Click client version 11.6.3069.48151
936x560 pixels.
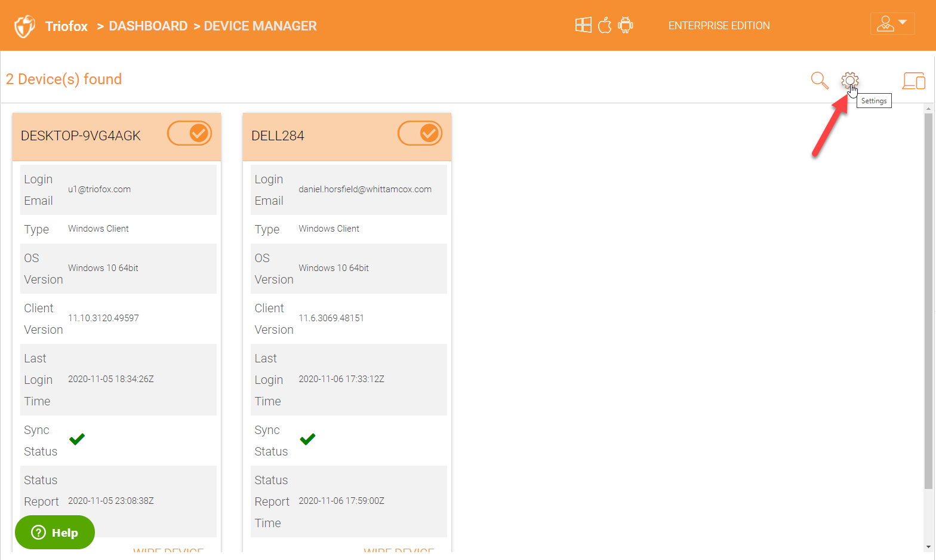point(331,318)
